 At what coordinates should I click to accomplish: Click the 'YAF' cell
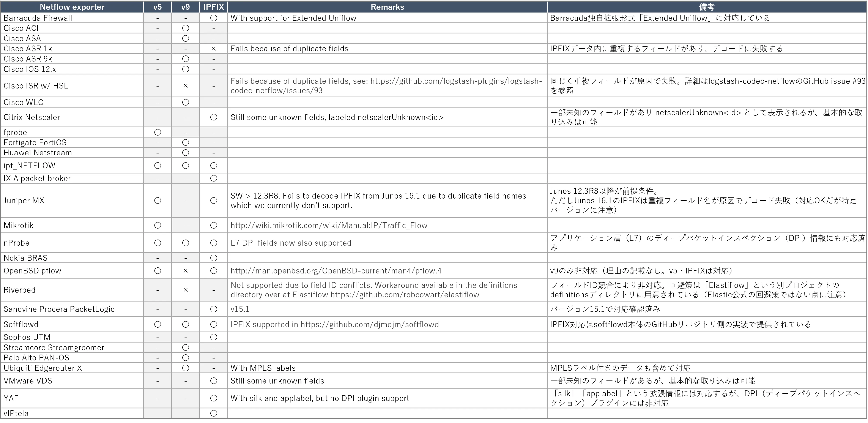pos(72,398)
